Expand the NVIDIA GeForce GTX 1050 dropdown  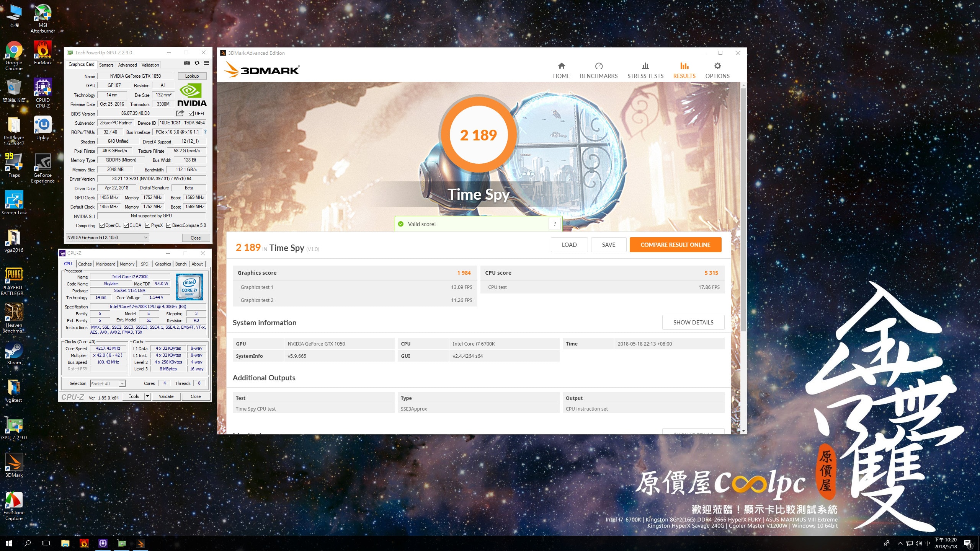(x=145, y=238)
